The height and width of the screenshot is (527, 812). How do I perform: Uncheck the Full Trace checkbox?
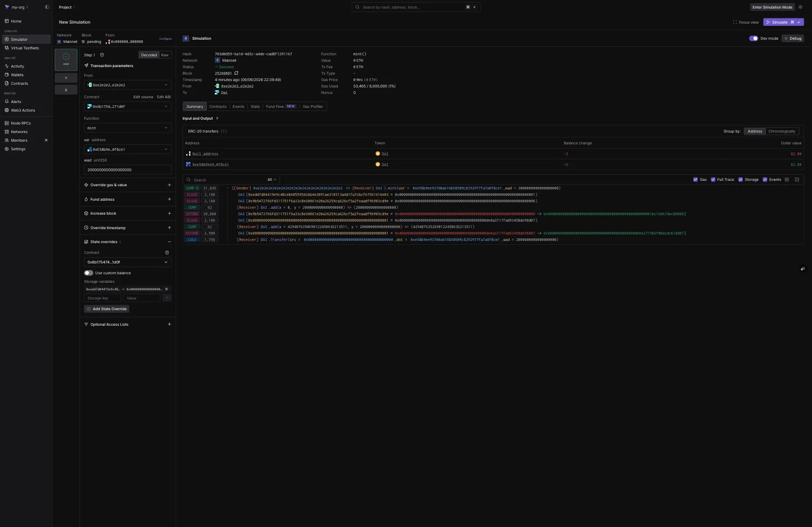click(x=713, y=179)
